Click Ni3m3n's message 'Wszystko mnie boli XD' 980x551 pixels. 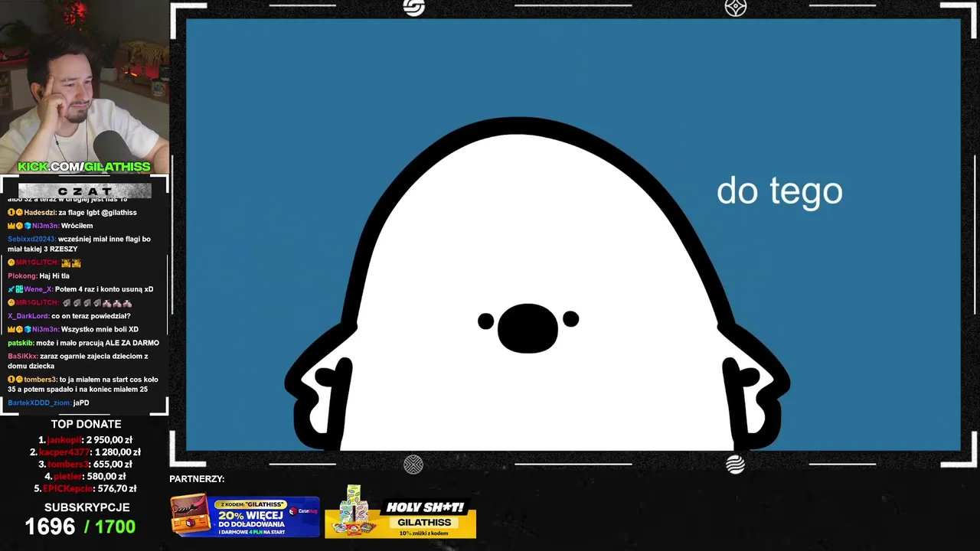click(73, 330)
